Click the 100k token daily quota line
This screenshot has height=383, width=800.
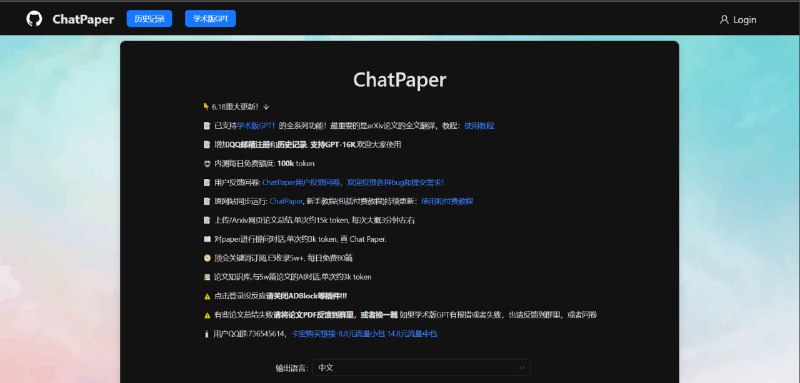point(259,163)
